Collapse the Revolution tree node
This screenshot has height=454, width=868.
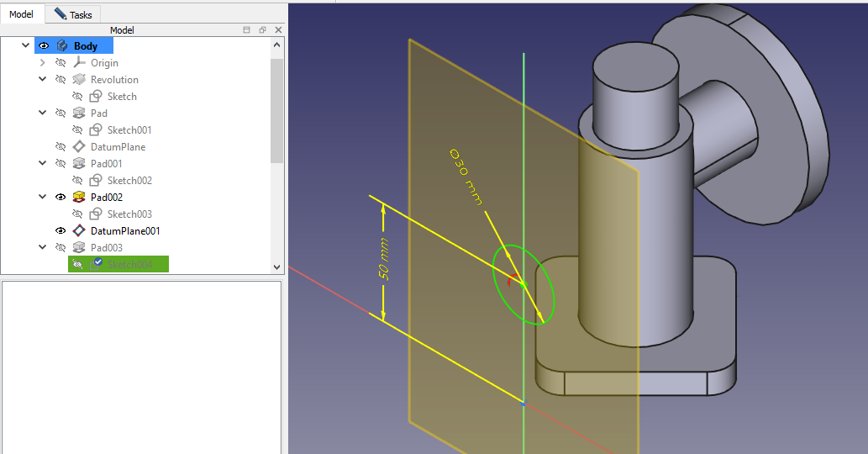[43, 80]
